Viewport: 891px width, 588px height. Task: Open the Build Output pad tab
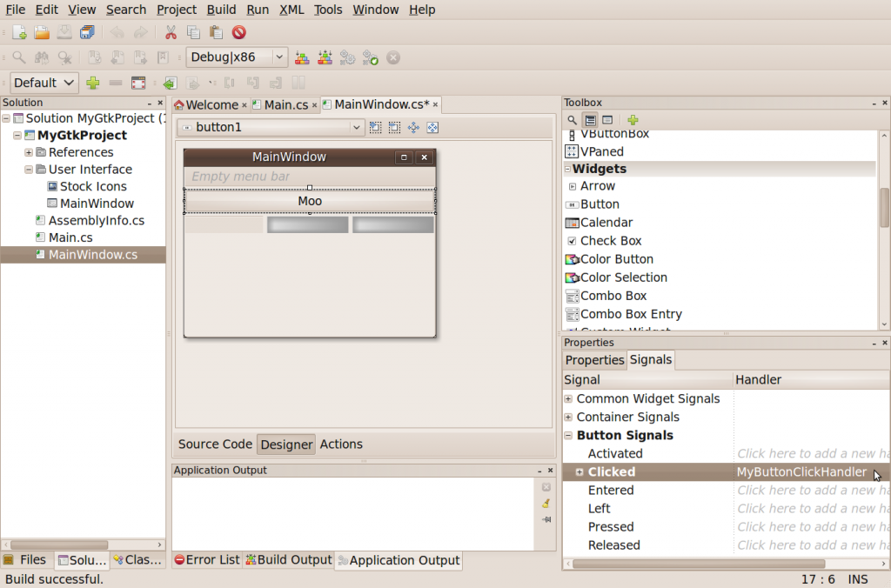289,560
